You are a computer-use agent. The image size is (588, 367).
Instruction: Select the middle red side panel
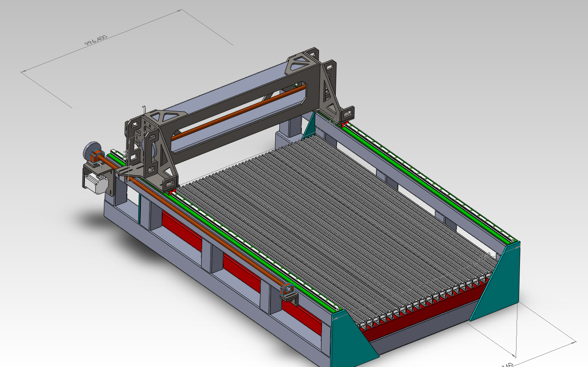(242, 273)
